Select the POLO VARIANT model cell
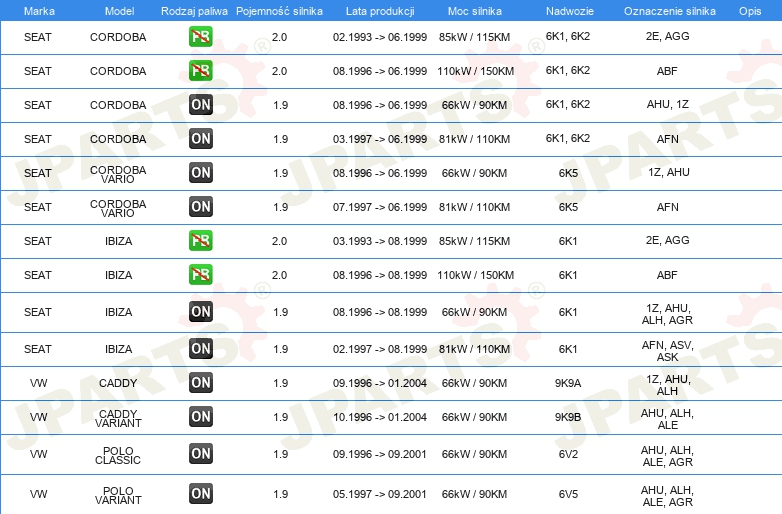The image size is (782, 514). click(x=118, y=495)
